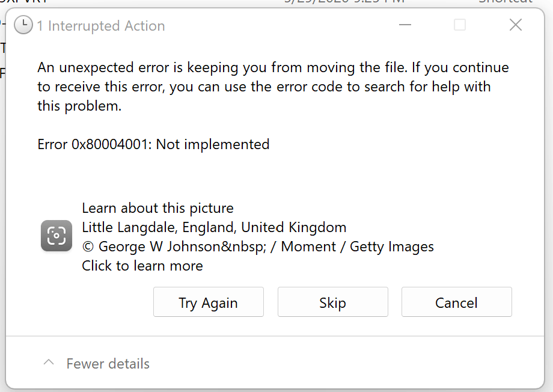Click the Getty Images copyright credit line

pyautogui.click(x=258, y=247)
